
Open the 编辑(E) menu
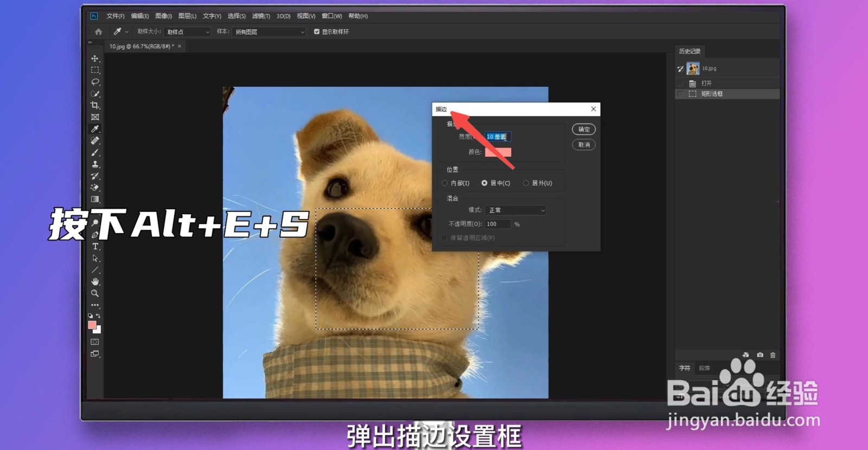coord(140,16)
